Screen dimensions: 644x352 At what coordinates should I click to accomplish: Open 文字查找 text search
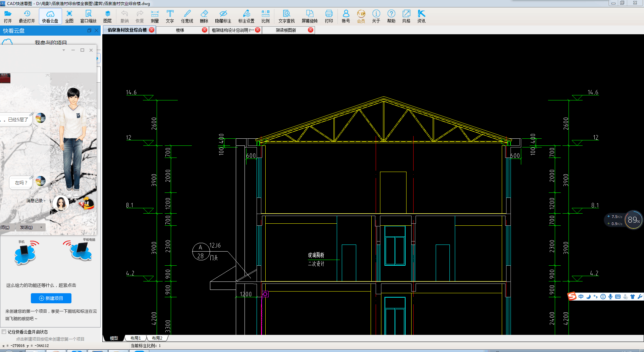pos(286,16)
